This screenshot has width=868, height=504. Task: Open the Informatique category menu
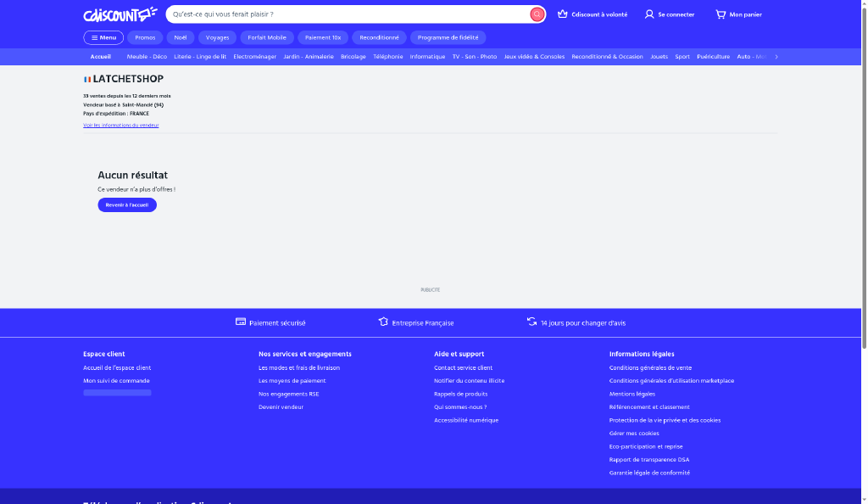(427, 57)
